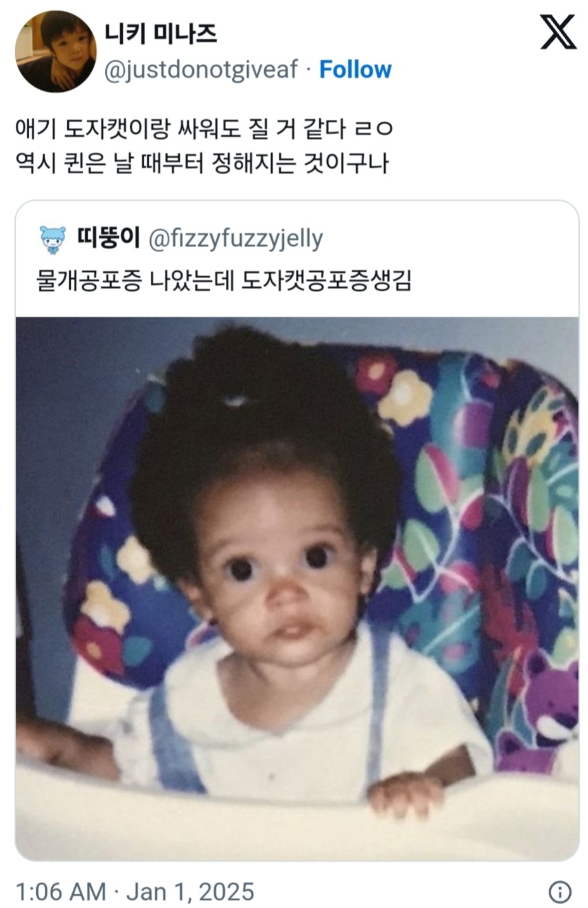Open the 띠뚱이 display name
Screen dimensions: 588x908
[108, 238]
